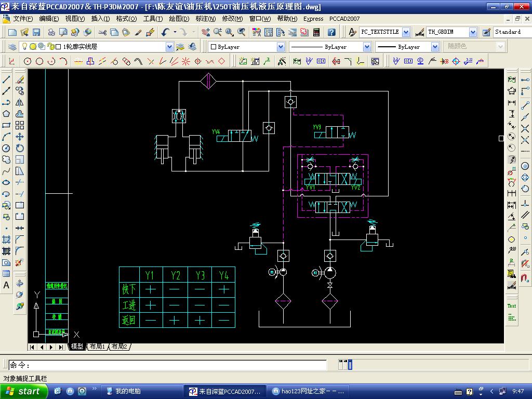Pick the Multiline Text tool
The width and height of the screenshot is (532, 399).
pyautogui.click(x=6, y=285)
